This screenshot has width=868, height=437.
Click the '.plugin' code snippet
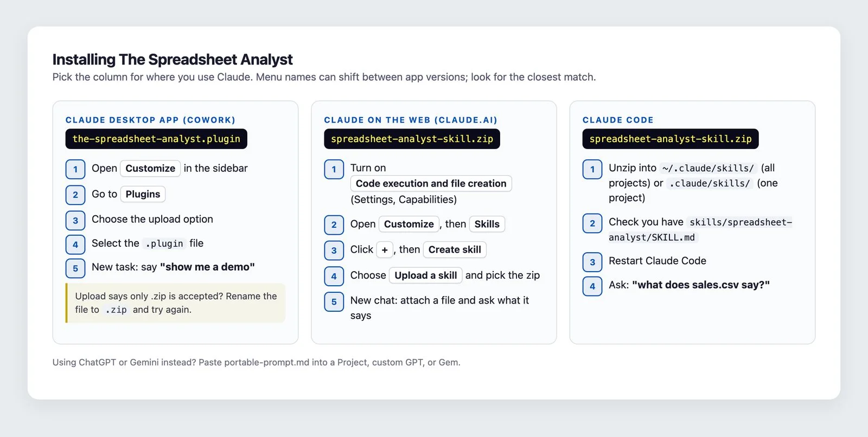coord(164,243)
